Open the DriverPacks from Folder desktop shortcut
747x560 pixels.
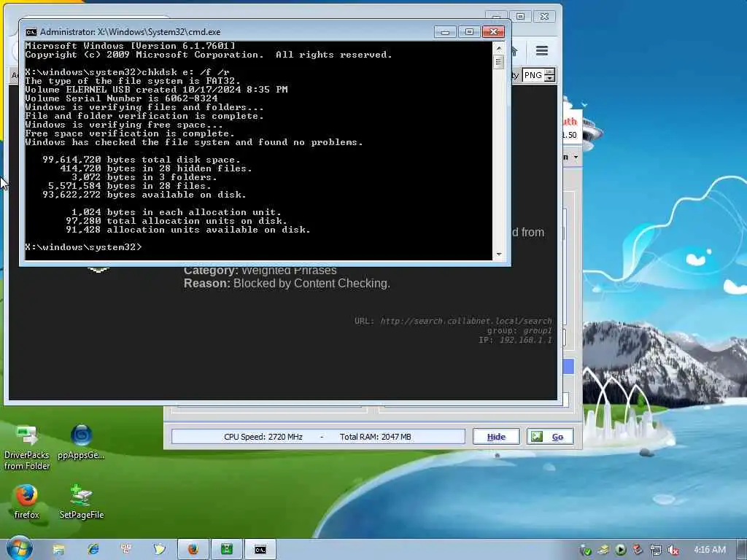point(27,447)
